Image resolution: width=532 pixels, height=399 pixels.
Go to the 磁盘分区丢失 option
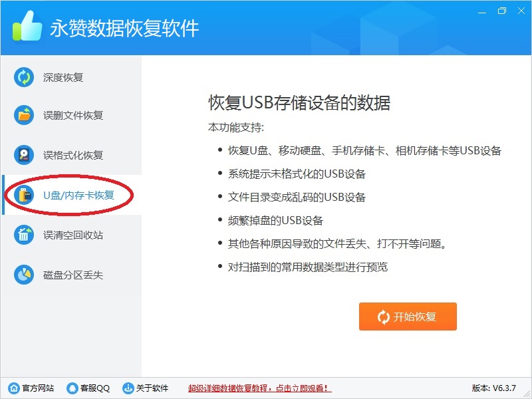pyautogui.click(x=72, y=275)
